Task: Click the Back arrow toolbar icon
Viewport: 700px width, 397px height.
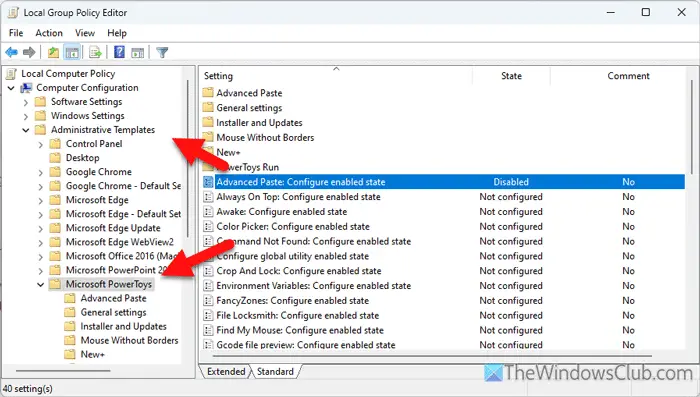Action: point(12,53)
